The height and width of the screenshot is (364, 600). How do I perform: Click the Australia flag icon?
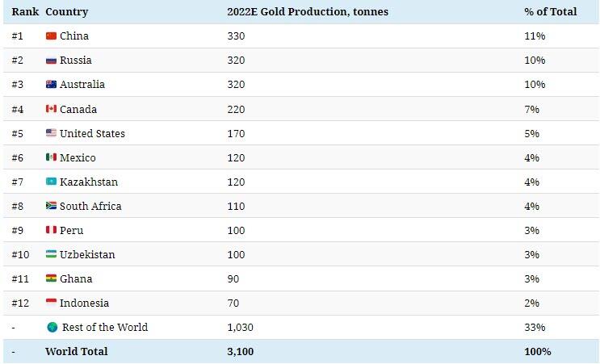click(x=51, y=85)
